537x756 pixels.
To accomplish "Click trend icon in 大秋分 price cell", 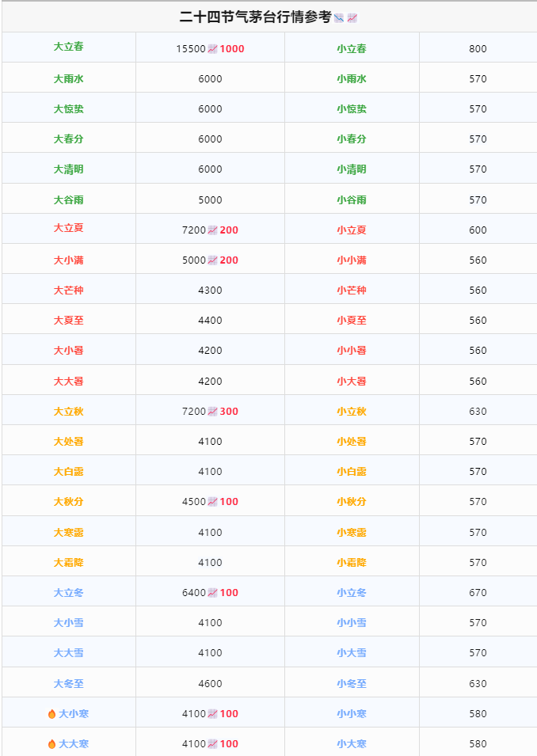I will tap(213, 501).
